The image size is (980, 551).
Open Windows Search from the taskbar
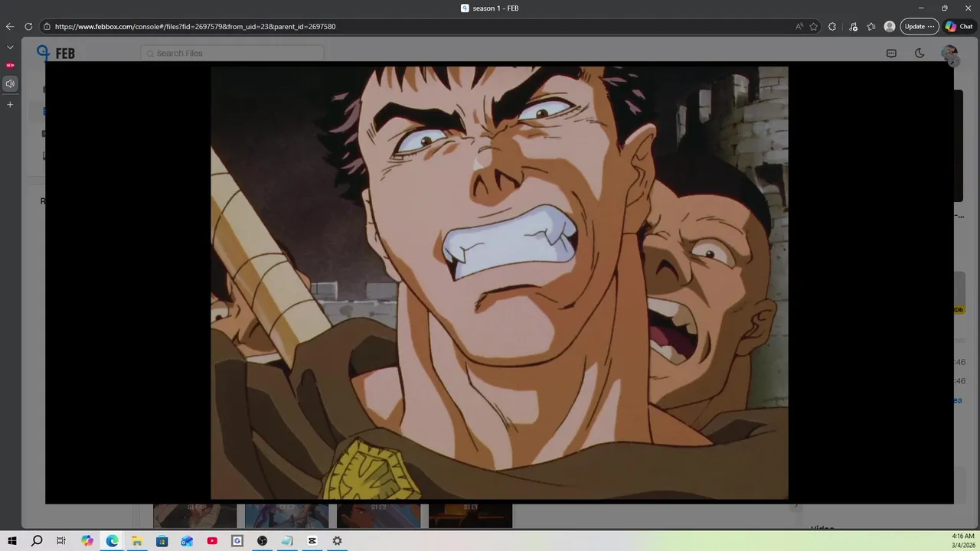click(x=37, y=541)
